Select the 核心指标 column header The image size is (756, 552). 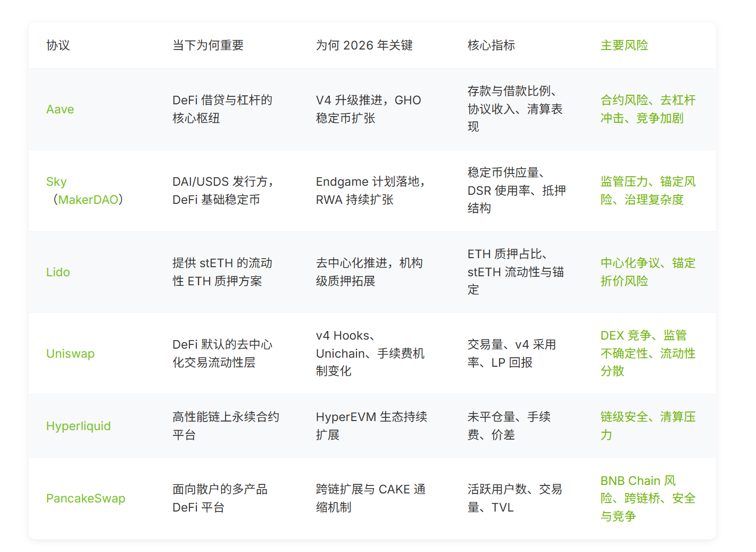coord(491,45)
